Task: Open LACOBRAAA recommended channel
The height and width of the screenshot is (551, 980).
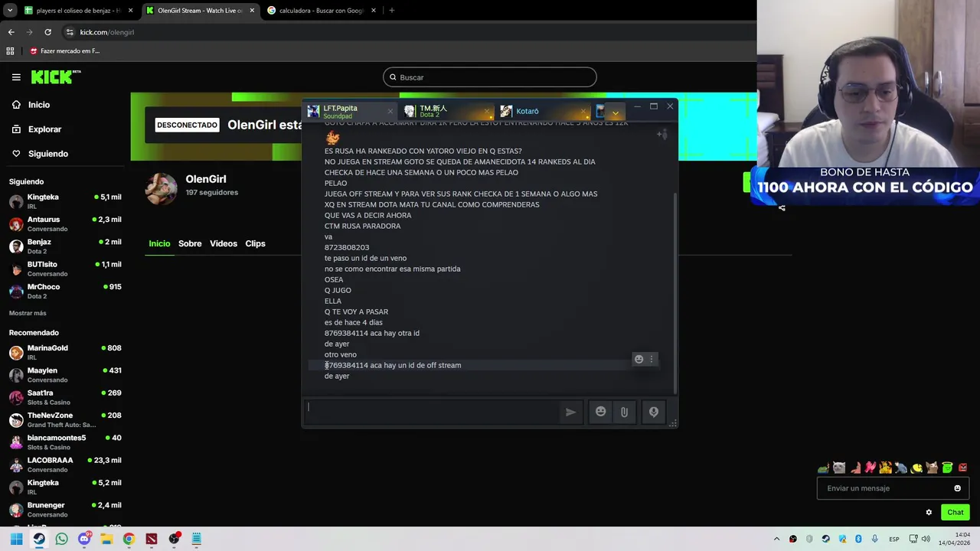Action: click(x=65, y=465)
